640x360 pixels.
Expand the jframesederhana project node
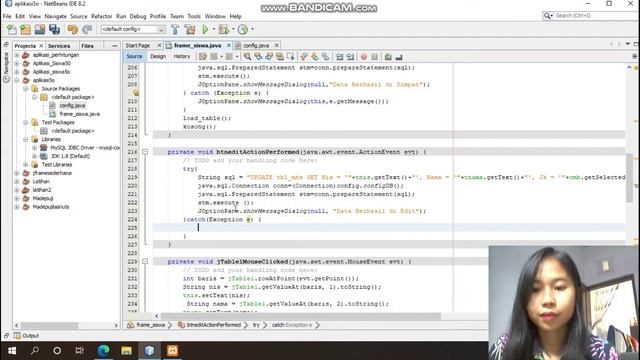click(17, 173)
